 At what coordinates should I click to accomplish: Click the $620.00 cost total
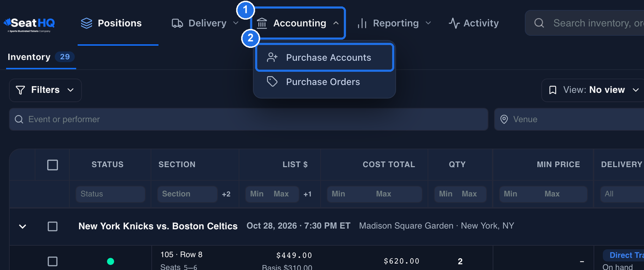(x=401, y=261)
